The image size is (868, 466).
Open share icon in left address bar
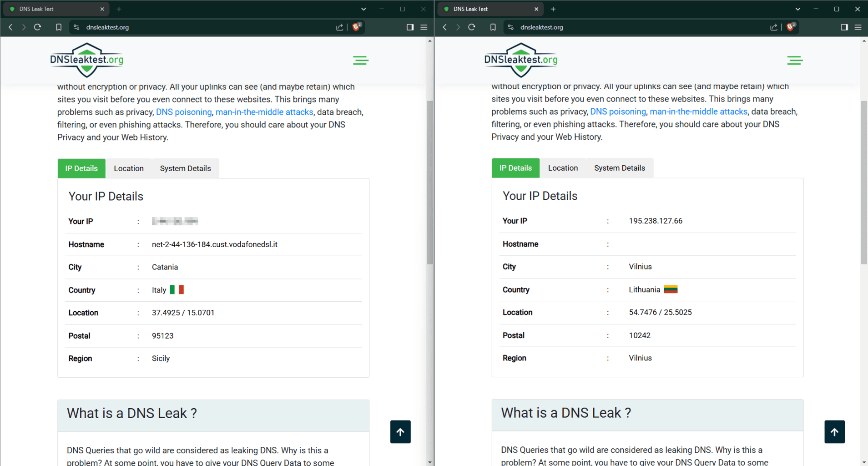pyautogui.click(x=339, y=27)
